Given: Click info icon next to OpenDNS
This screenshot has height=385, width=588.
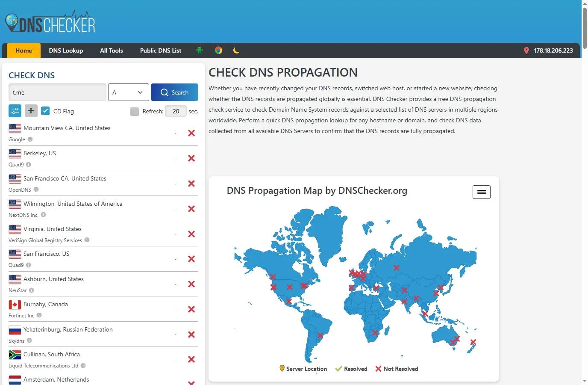Looking at the screenshot, I should [x=36, y=190].
